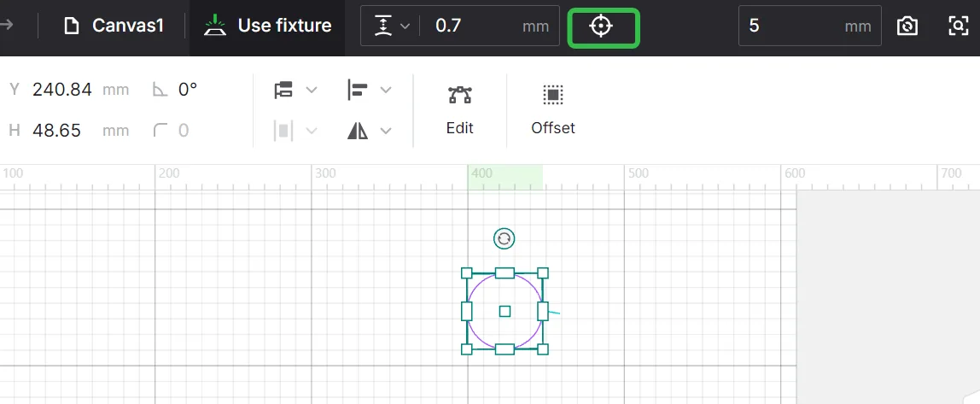Click the Edit nodes tool

(459, 110)
